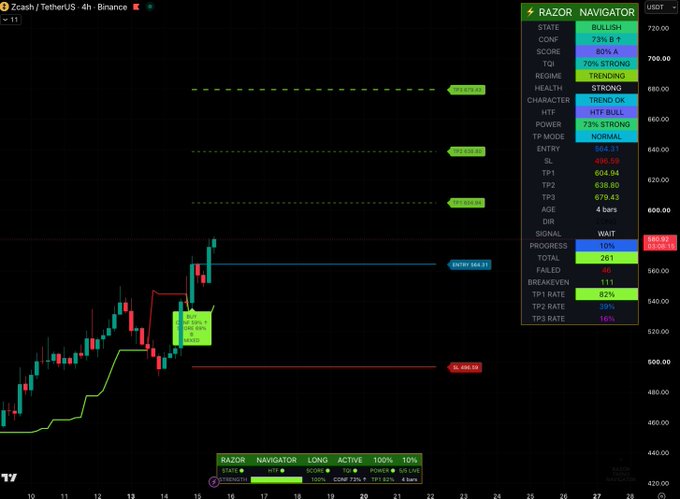Click the HTF status dot in the bottom panel
680x499 pixels.
[x=282, y=470]
